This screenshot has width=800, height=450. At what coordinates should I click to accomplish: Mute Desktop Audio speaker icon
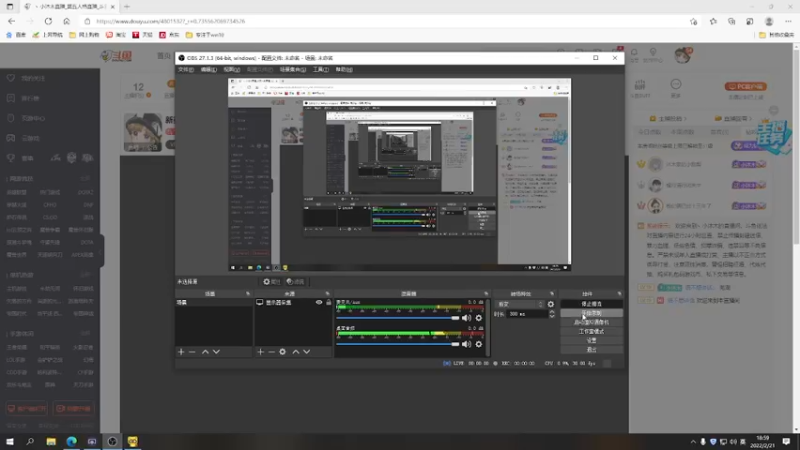tap(466, 344)
